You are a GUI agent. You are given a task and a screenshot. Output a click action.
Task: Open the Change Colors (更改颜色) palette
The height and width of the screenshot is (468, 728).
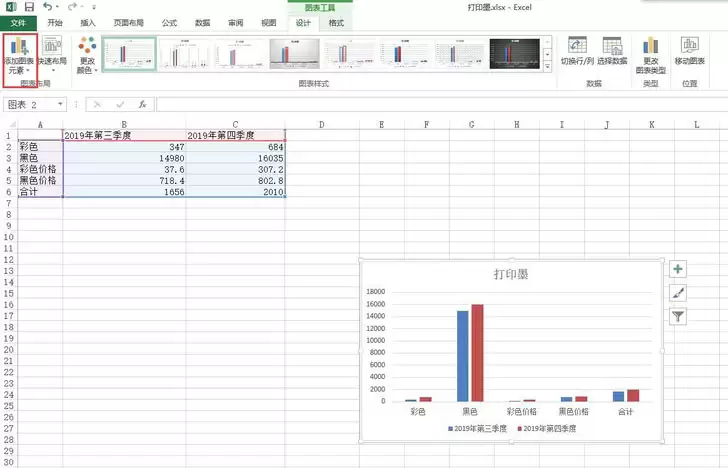point(87,56)
